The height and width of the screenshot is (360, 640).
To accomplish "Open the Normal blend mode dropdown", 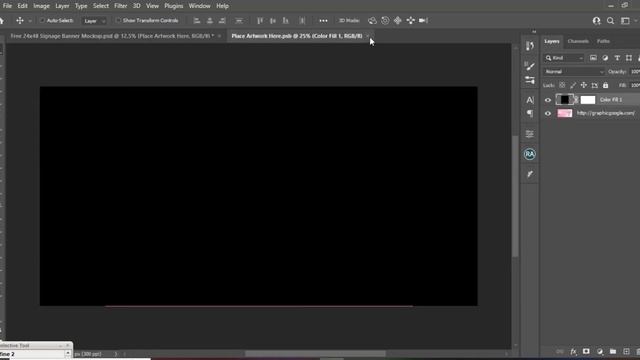I will click(573, 72).
